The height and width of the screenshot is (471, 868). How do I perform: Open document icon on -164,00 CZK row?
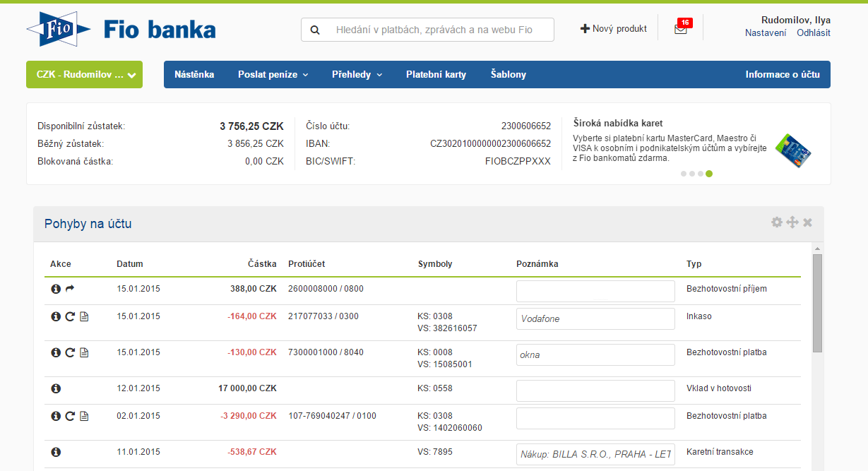pyautogui.click(x=84, y=316)
